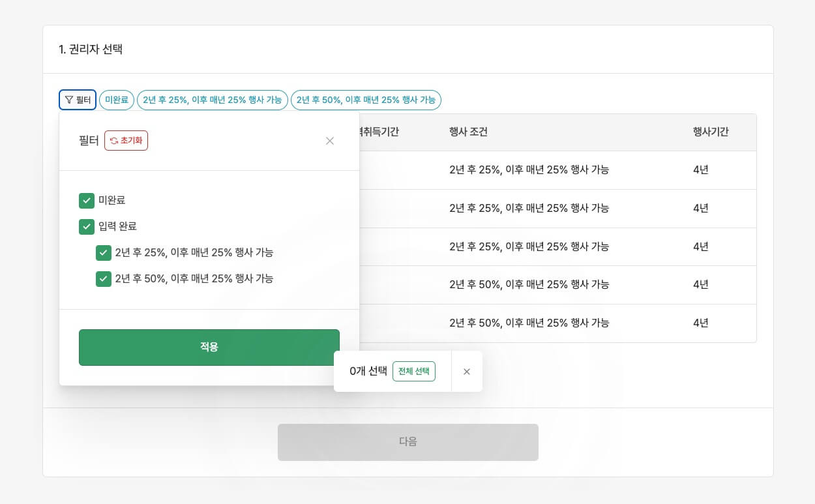
Task: Click the X icon next to 전체 선택
Action: coord(467,371)
